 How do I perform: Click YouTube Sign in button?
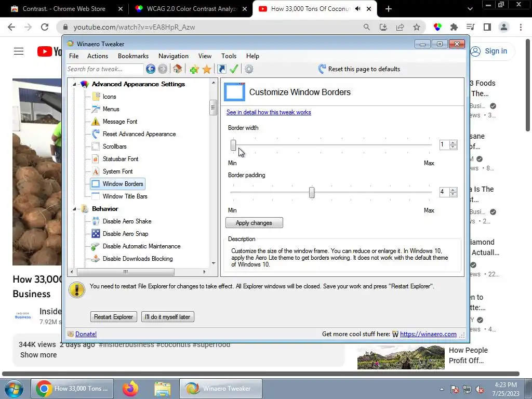pos(491,51)
